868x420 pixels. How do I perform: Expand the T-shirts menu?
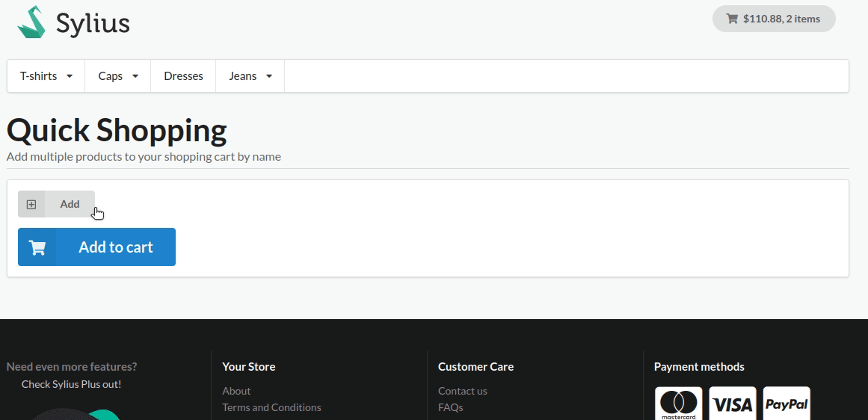(46, 75)
